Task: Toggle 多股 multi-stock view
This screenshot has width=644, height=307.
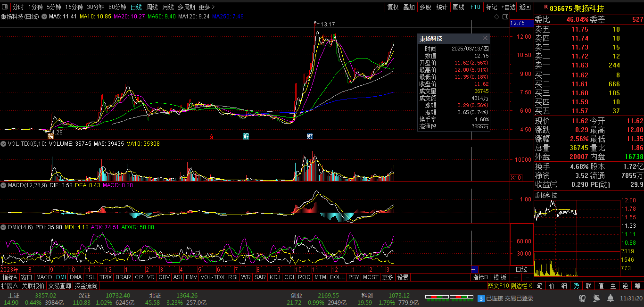Action: (x=425, y=7)
